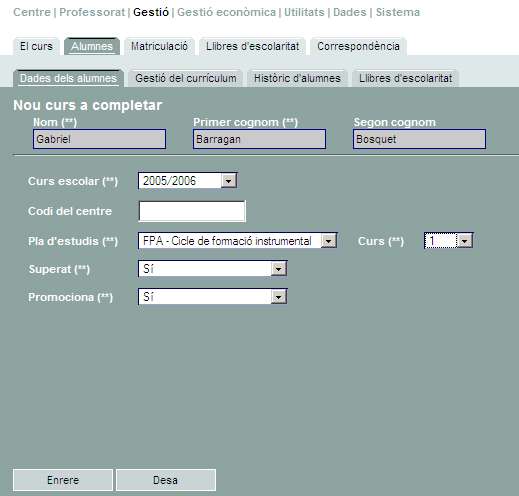Open the Correspondència tab

(x=358, y=46)
